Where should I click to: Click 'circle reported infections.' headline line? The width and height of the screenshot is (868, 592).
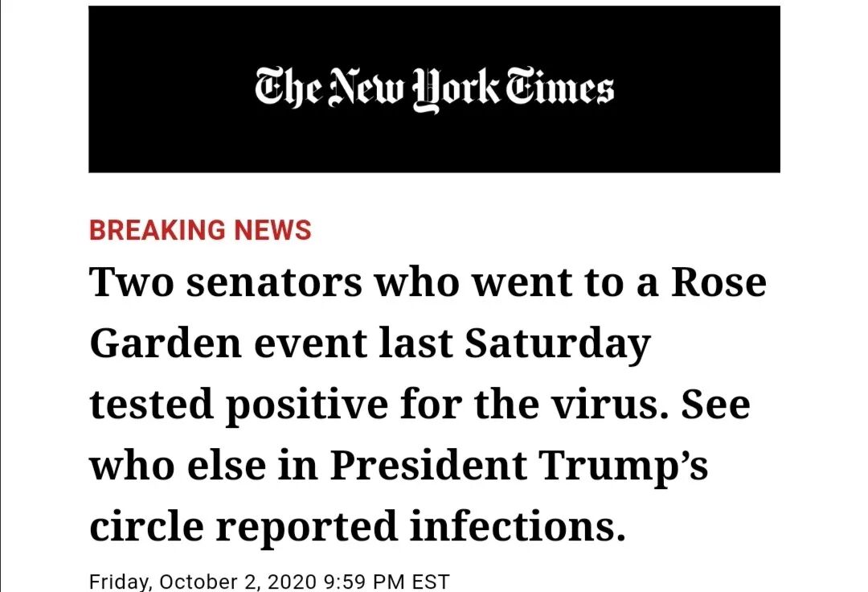tap(358, 526)
